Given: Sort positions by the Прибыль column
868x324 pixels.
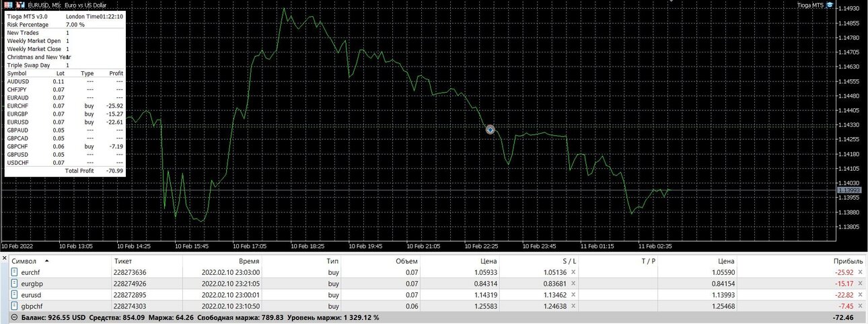Looking at the screenshot, I should (848, 261).
